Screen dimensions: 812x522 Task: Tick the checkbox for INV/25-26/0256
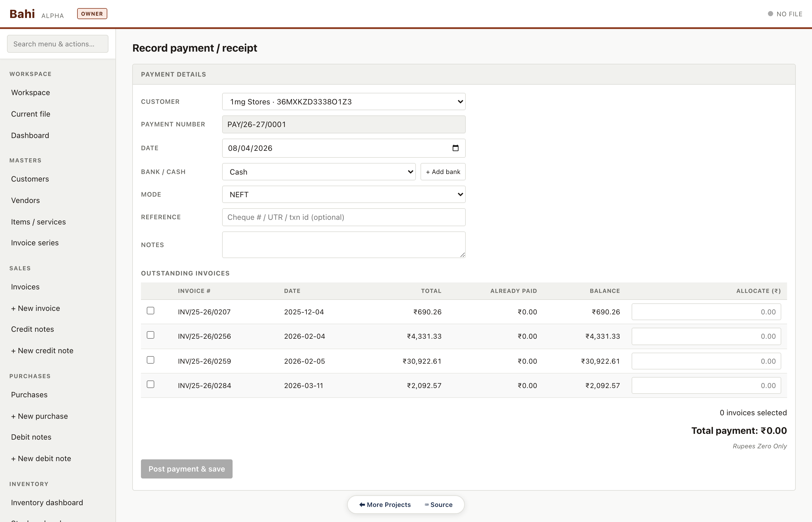(x=151, y=335)
